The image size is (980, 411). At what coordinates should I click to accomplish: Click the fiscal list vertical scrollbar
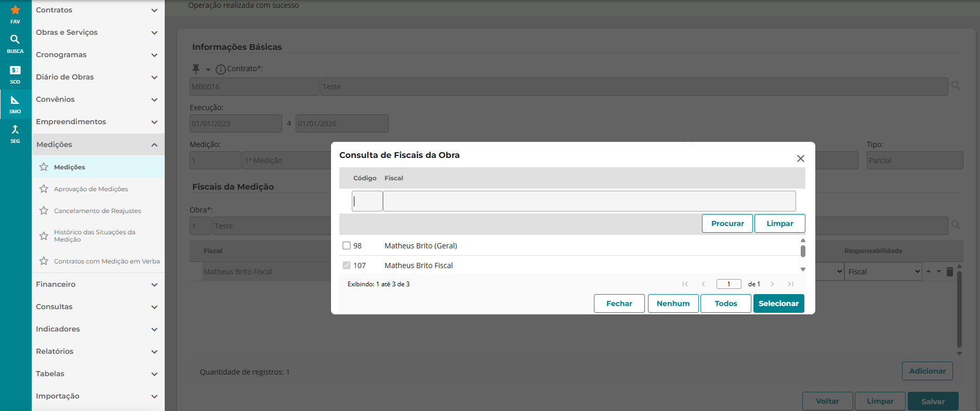coord(803,251)
